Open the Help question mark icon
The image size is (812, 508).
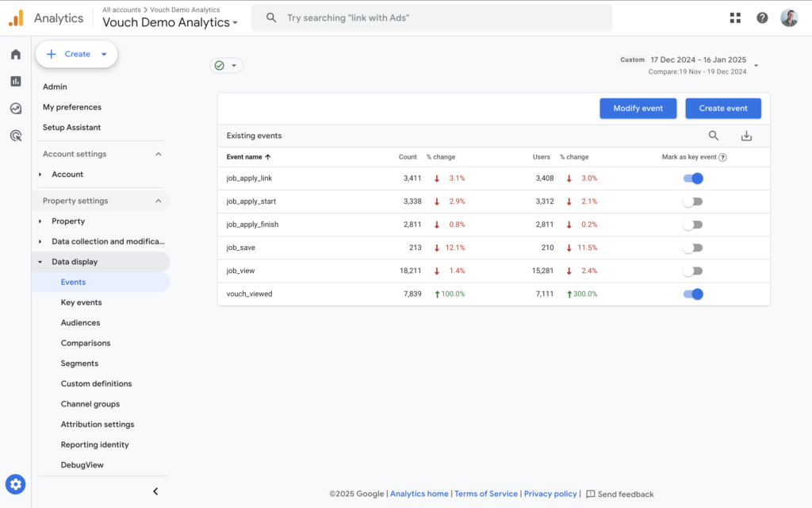(x=762, y=18)
